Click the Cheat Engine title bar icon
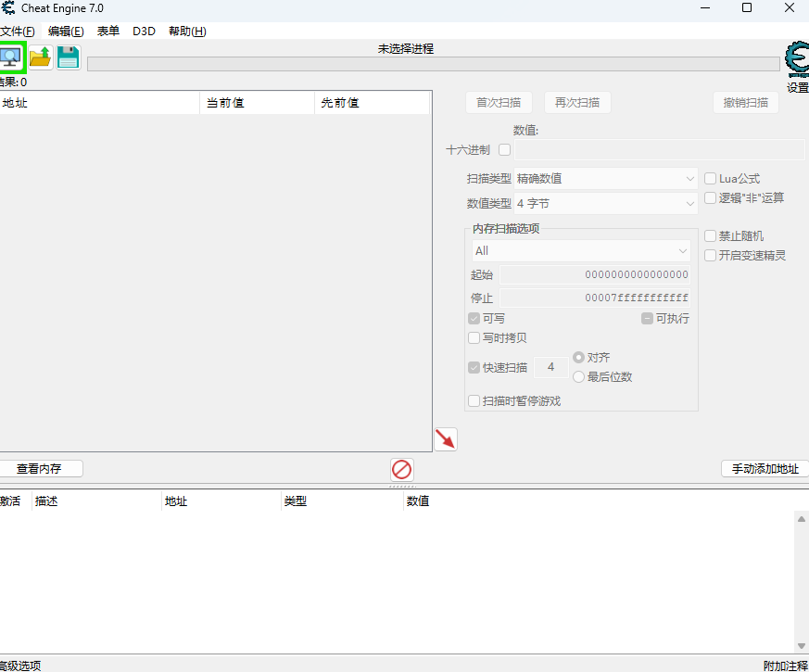This screenshot has height=672, width=809. 8,7
